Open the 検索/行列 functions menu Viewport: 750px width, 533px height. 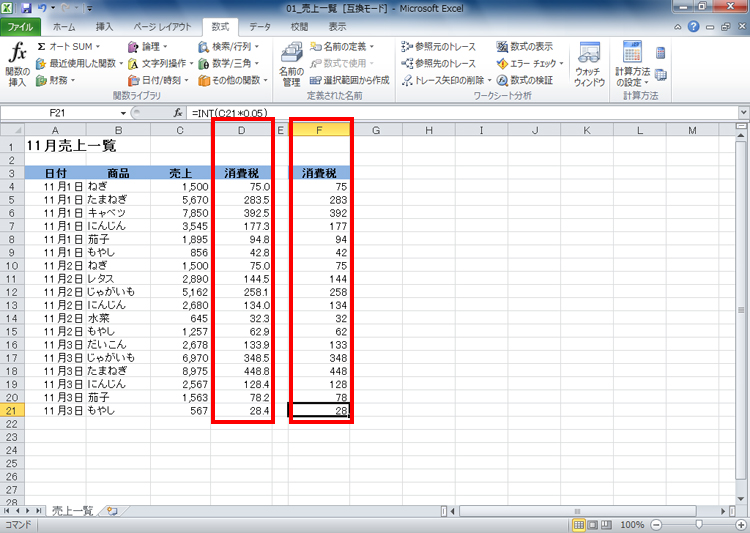pyautogui.click(x=229, y=46)
